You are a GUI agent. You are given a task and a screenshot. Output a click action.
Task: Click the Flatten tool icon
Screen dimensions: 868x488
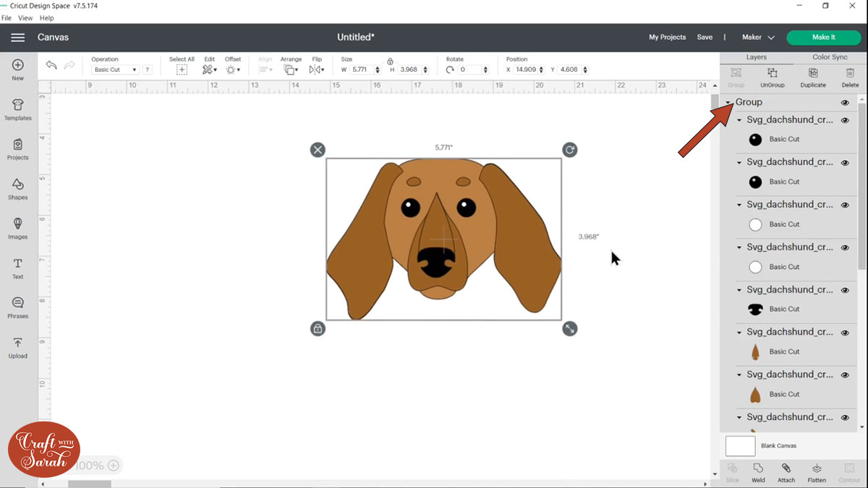pyautogui.click(x=817, y=472)
